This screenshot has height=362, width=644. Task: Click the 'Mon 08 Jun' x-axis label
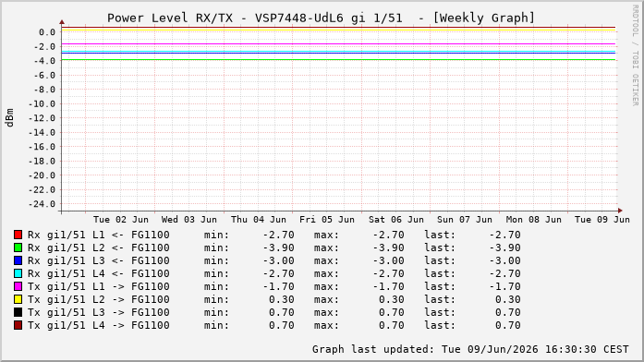tap(533, 220)
